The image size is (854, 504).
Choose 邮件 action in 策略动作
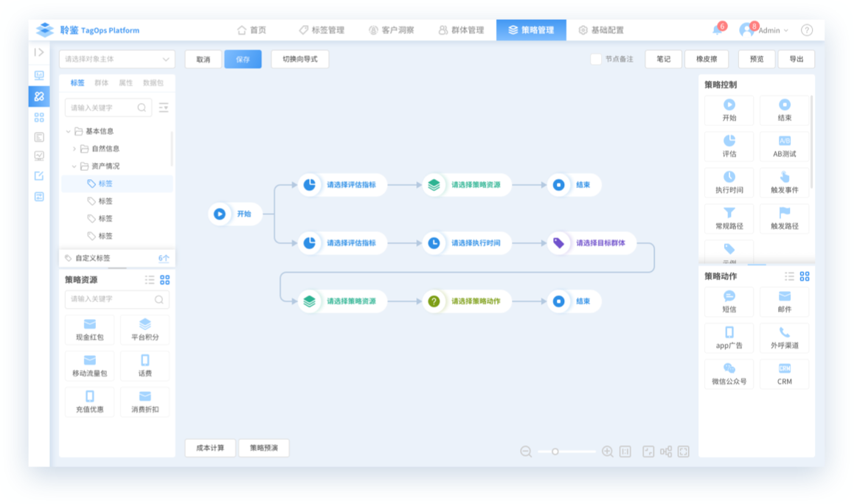(784, 302)
